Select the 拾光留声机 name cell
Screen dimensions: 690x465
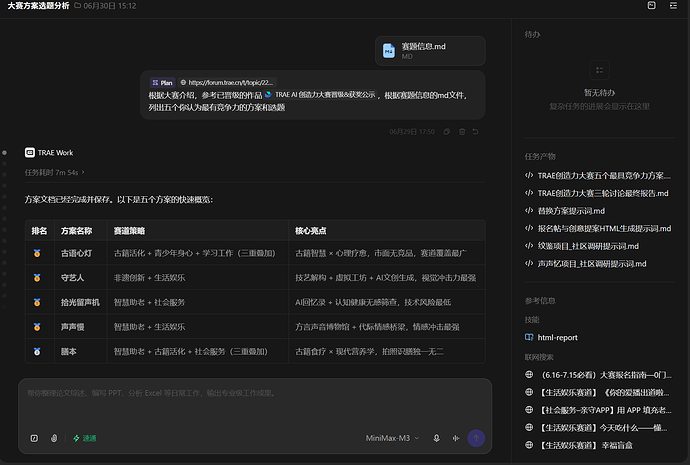[x=80, y=303]
